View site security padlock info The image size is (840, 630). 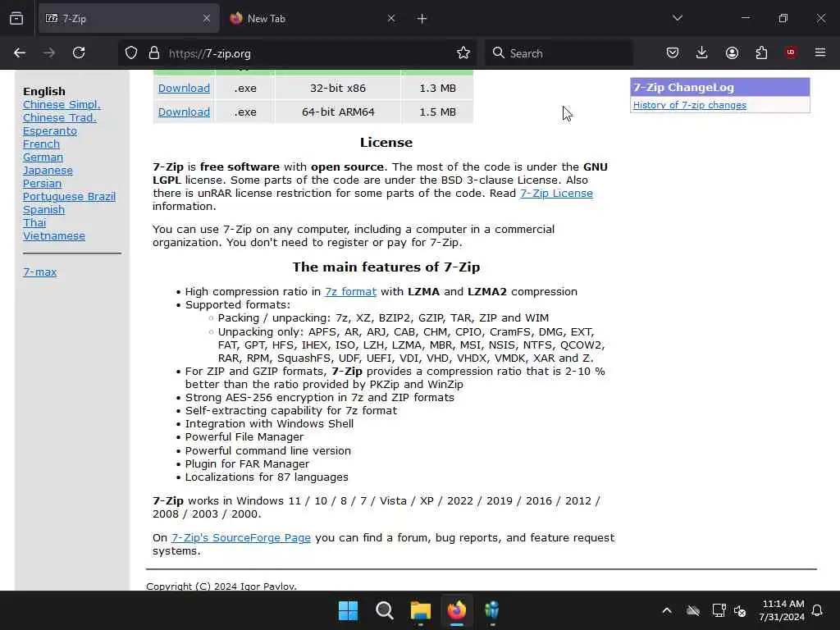tap(153, 53)
